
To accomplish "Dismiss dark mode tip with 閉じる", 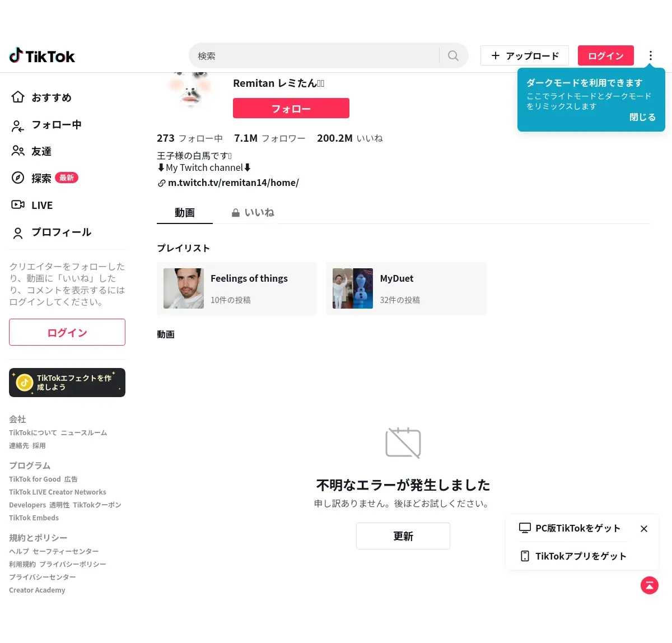I will 642,117.
